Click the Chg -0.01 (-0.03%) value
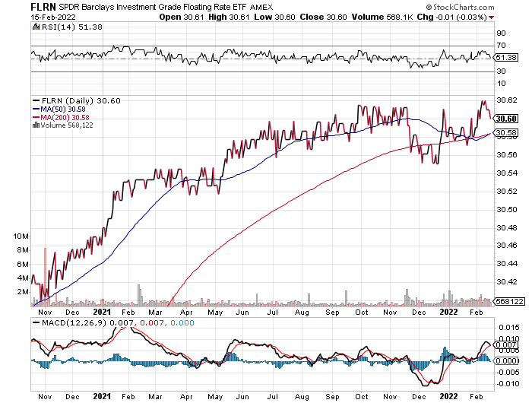Image resolution: width=532 pixels, height=403 pixels. (452, 17)
